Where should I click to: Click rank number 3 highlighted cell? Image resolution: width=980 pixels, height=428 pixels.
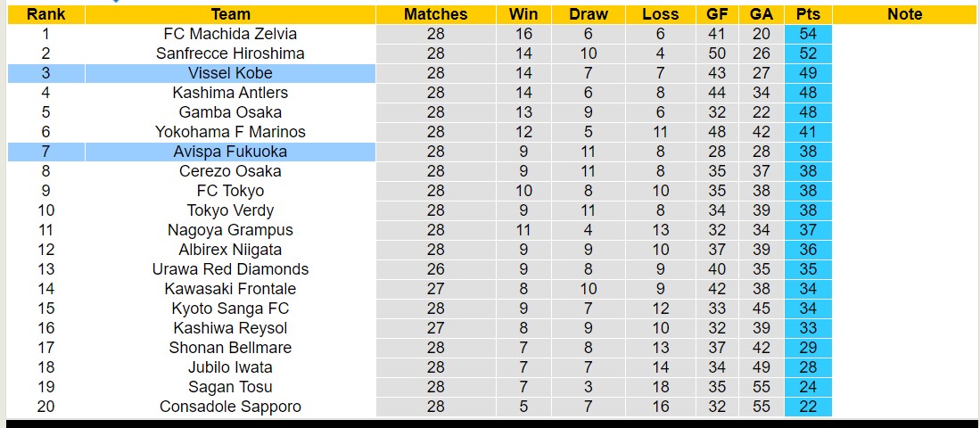coord(45,73)
